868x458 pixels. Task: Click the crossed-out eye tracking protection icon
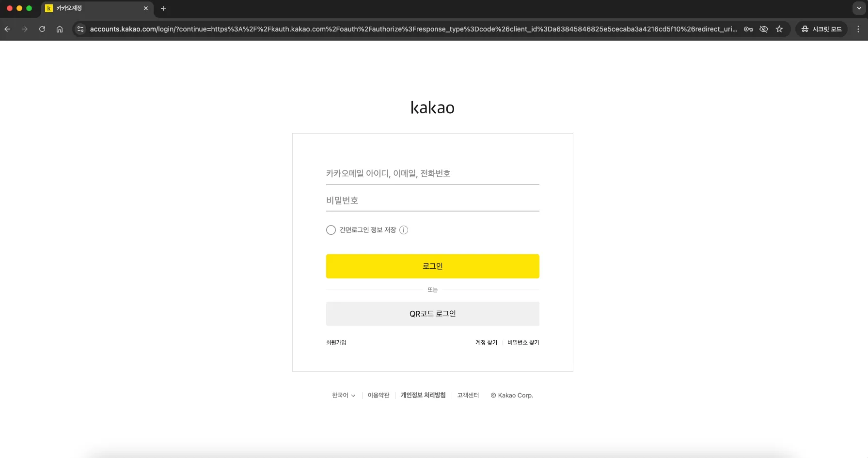point(764,29)
